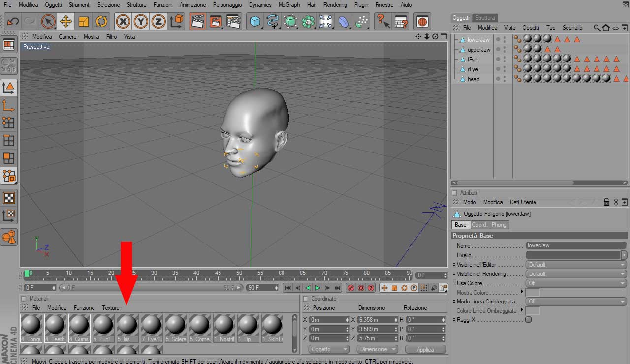The height and width of the screenshot is (364, 630).
Task: Open the search magnifier in Oggetti panel
Action: click(x=597, y=28)
